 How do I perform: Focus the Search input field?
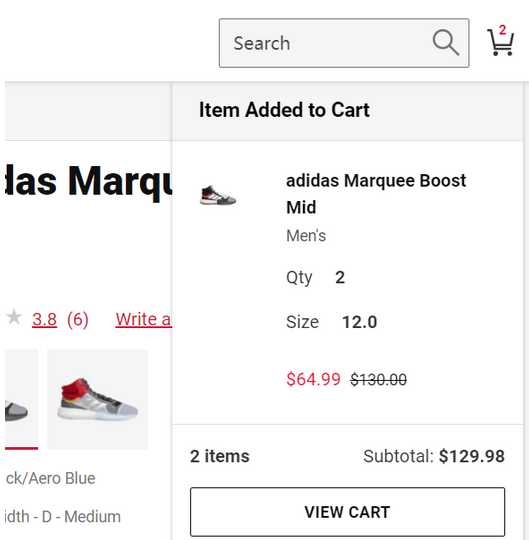pos(344,43)
